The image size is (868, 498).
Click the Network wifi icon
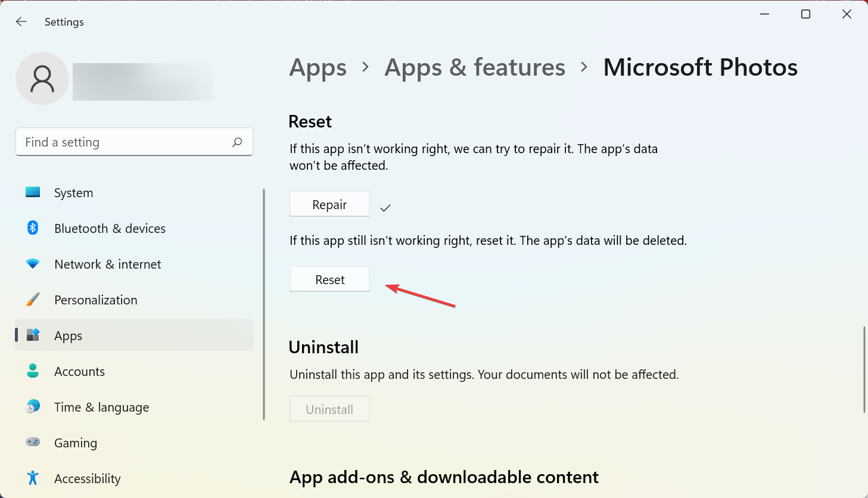[33, 264]
